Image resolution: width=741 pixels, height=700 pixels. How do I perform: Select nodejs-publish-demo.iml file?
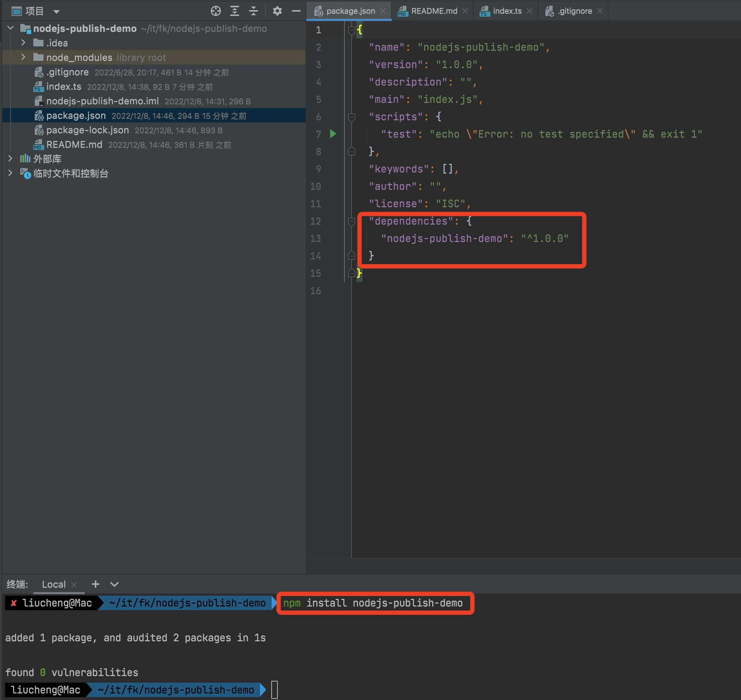pos(102,101)
